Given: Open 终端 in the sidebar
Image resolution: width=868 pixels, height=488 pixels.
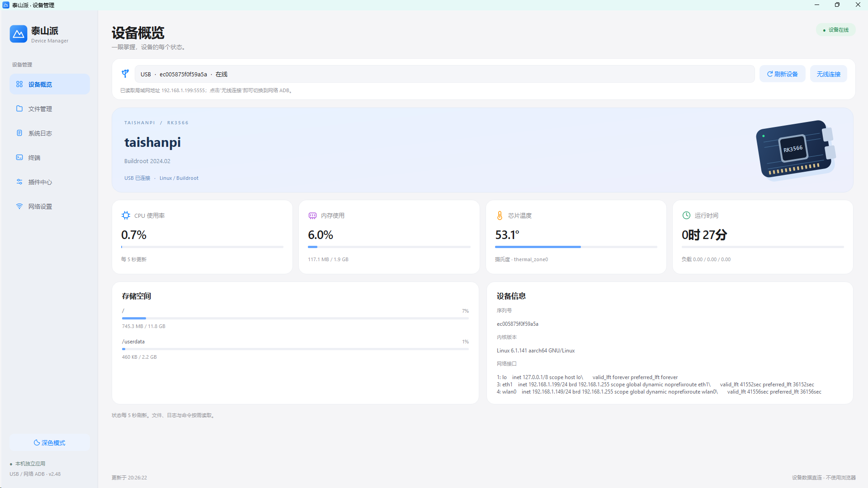Looking at the screenshot, I should click(x=50, y=158).
